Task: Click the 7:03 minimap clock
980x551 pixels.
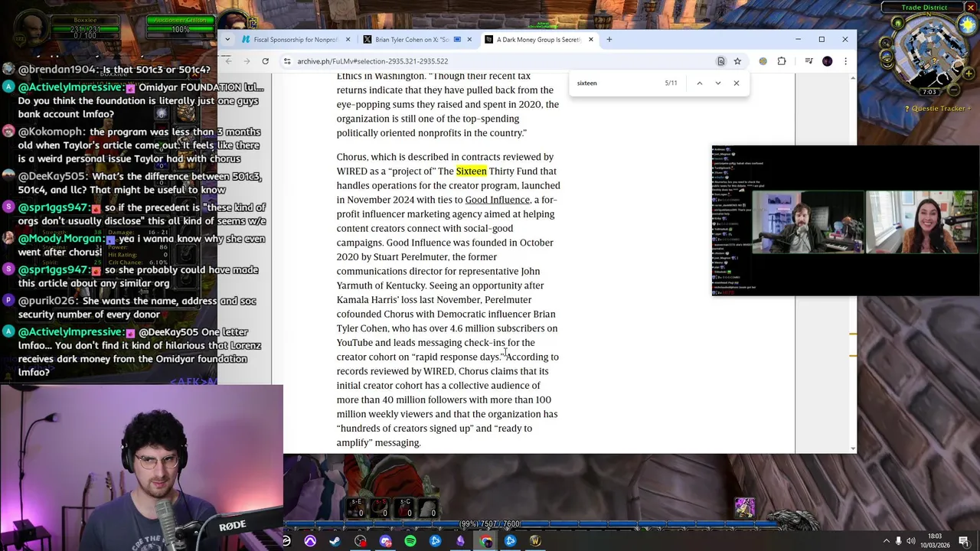Action: point(929,92)
